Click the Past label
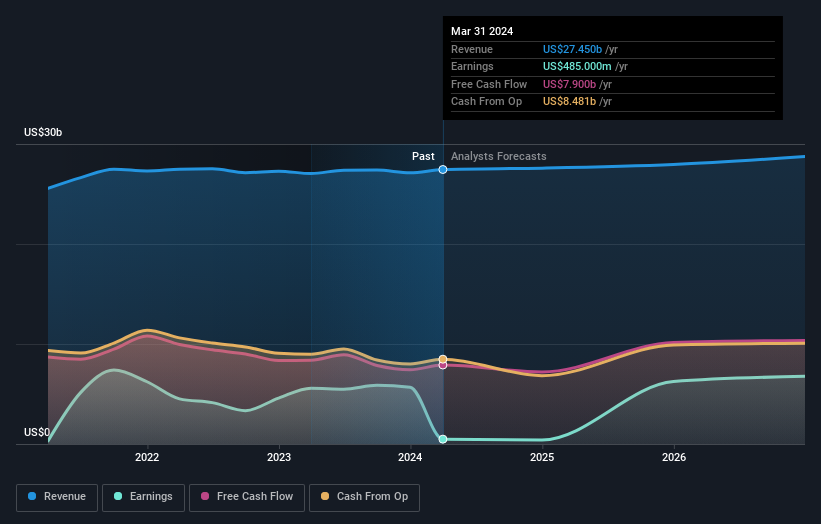Image resolution: width=821 pixels, height=524 pixels. point(423,157)
